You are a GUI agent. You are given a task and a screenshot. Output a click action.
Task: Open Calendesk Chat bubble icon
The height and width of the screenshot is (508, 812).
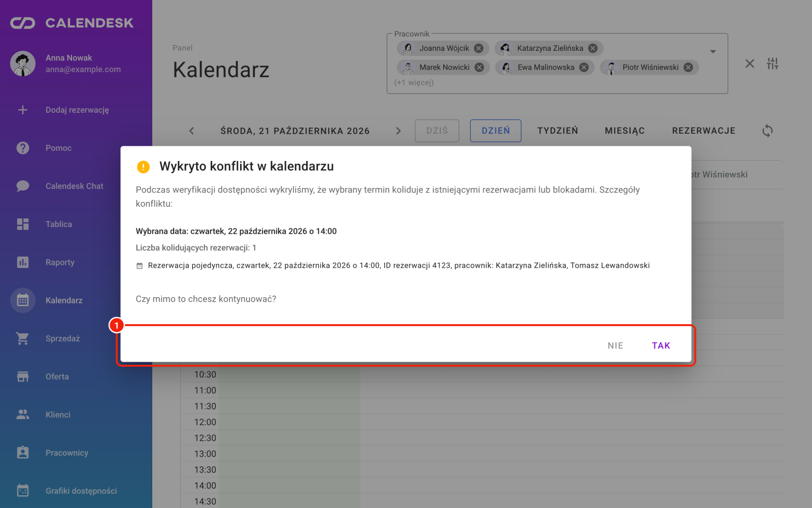click(23, 186)
